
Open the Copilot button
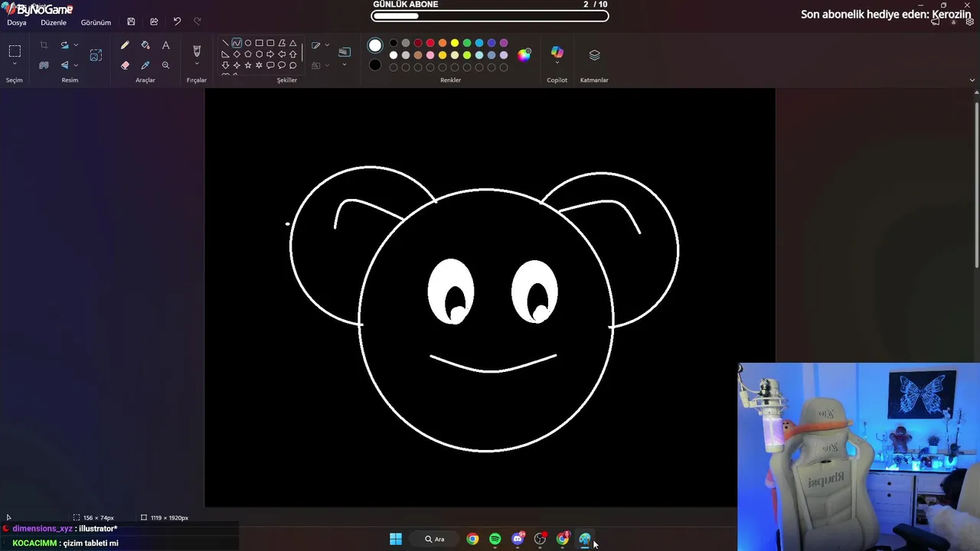click(x=557, y=52)
